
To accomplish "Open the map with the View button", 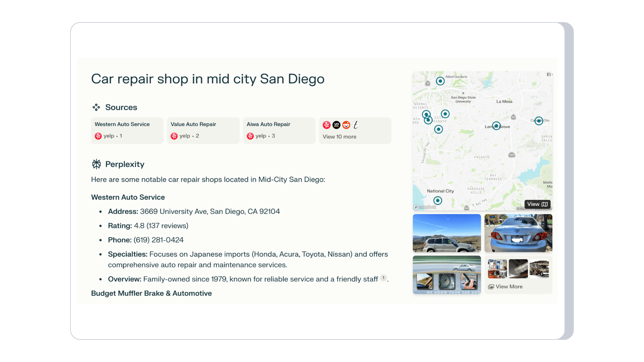I will (537, 204).
